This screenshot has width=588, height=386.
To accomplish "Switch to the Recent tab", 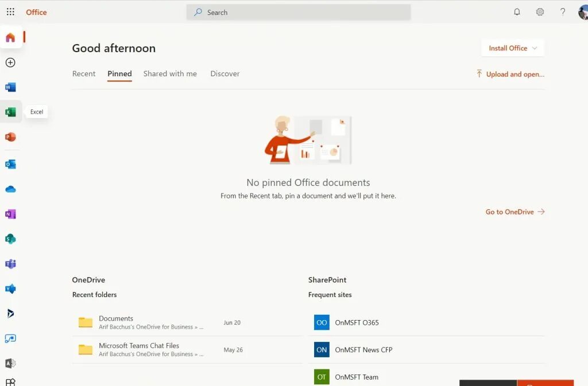I will tap(84, 73).
